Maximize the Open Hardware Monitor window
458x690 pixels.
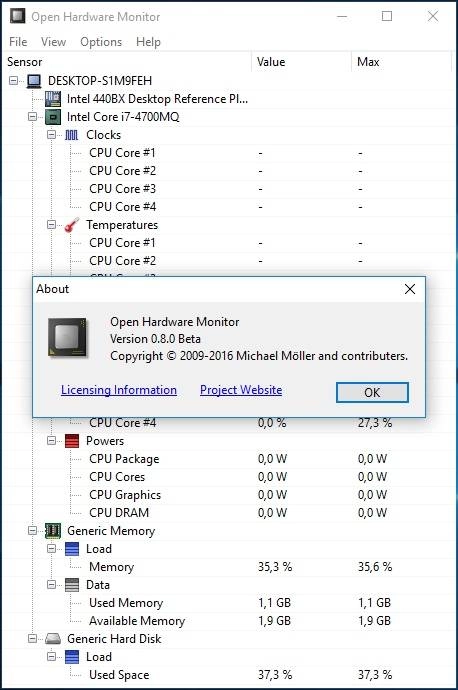pyautogui.click(x=387, y=17)
